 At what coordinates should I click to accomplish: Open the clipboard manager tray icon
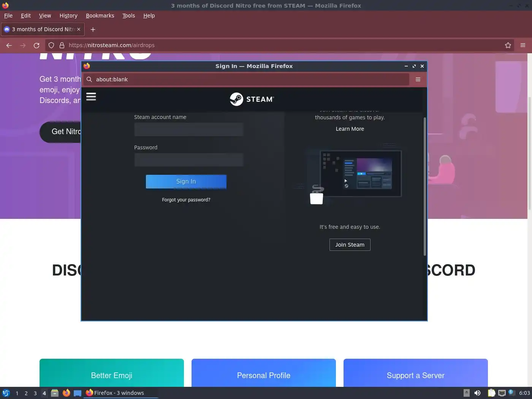(x=491, y=393)
